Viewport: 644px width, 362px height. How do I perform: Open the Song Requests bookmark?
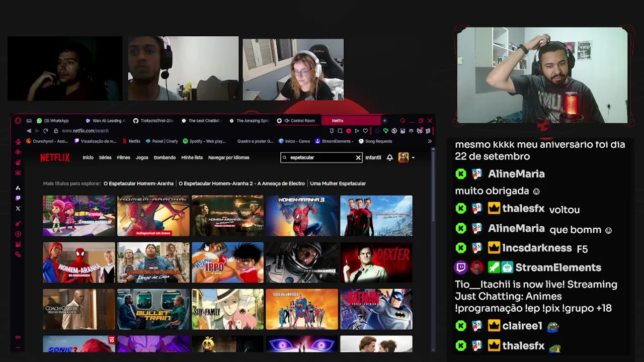click(x=375, y=141)
